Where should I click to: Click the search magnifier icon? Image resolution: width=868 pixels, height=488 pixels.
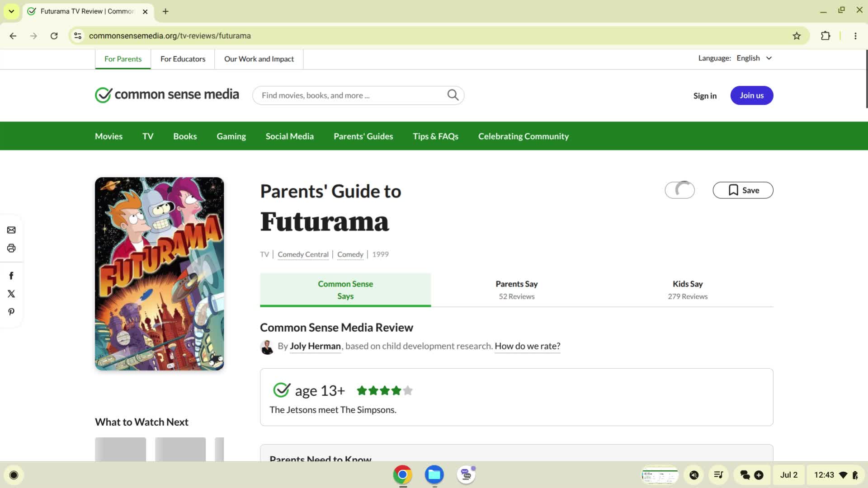coord(453,95)
